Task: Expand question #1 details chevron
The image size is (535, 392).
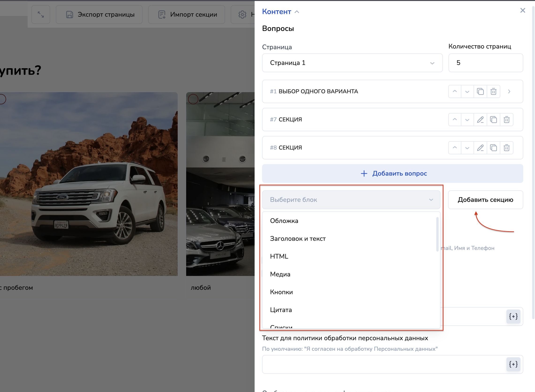Action: (509, 91)
